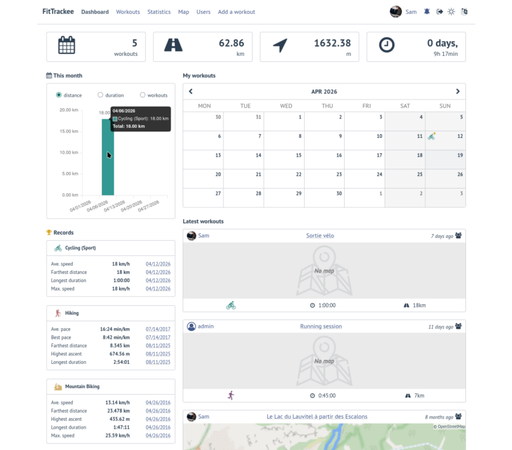
Task: Click the FitTrackee logo link
Action: (58, 11)
